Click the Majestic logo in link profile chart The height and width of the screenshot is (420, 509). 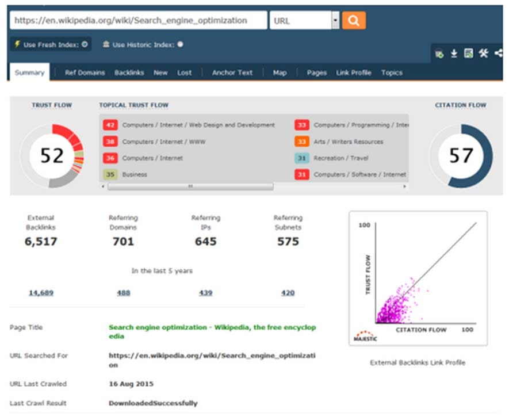click(365, 336)
